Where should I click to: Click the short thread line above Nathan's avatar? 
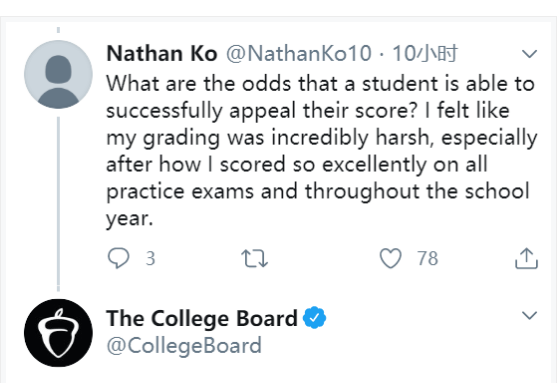pyautogui.click(x=58, y=30)
